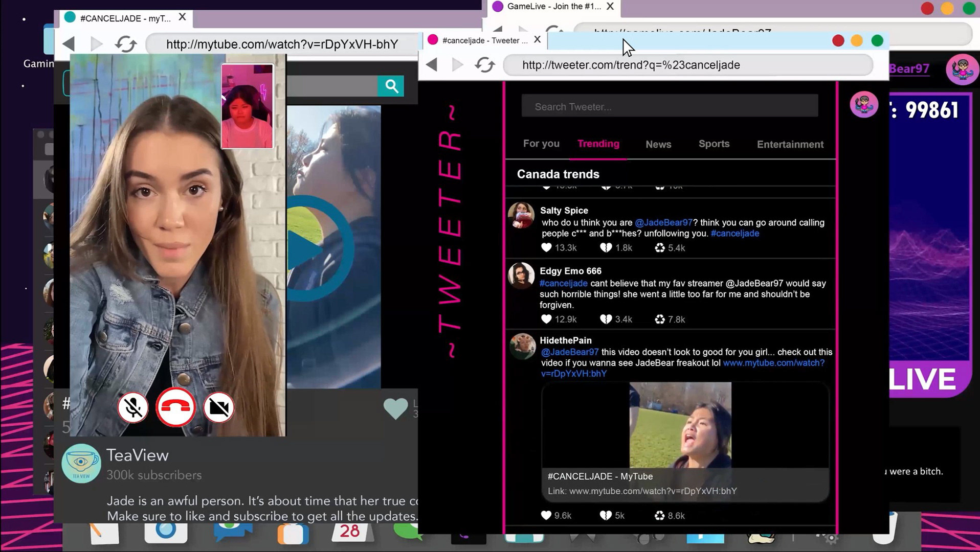Click the caller's self-view thumbnail
The height and width of the screenshot is (552, 980).
(247, 106)
